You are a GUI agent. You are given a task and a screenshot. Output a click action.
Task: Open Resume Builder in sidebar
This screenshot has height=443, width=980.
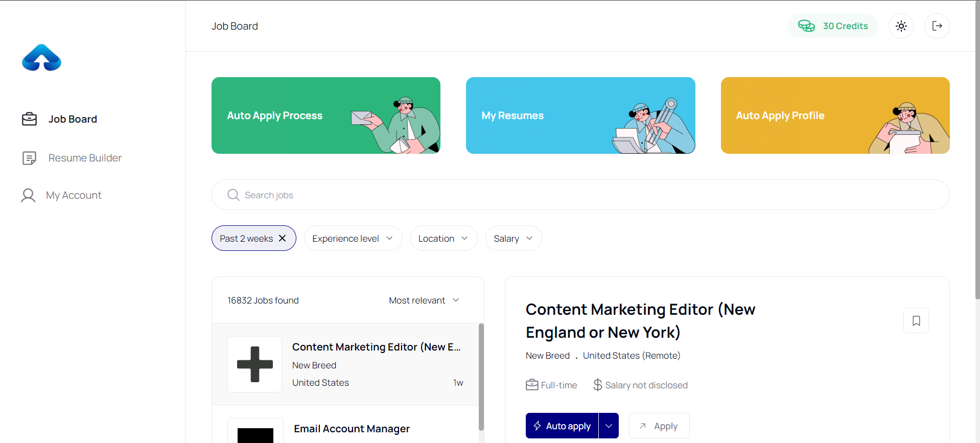[84, 158]
